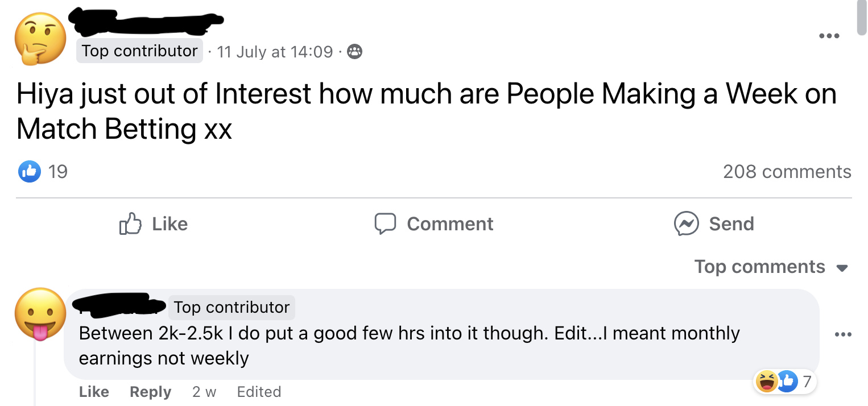The width and height of the screenshot is (868, 406).
Task: Reply to the 2k-2.5k comment
Action: pyautogui.click(x=150, y=392)
